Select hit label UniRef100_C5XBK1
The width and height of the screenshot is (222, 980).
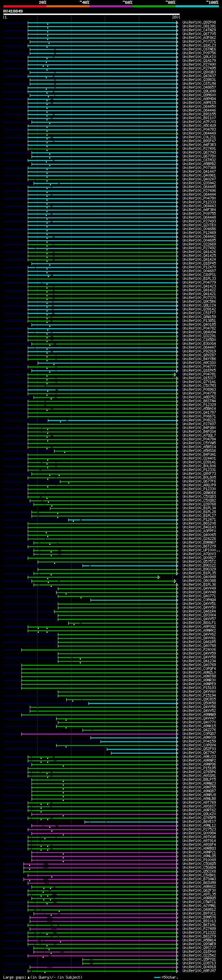(x=199, y=875)
